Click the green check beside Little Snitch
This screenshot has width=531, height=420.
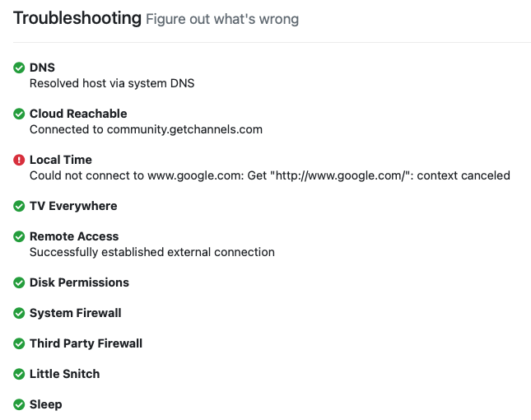19,374
